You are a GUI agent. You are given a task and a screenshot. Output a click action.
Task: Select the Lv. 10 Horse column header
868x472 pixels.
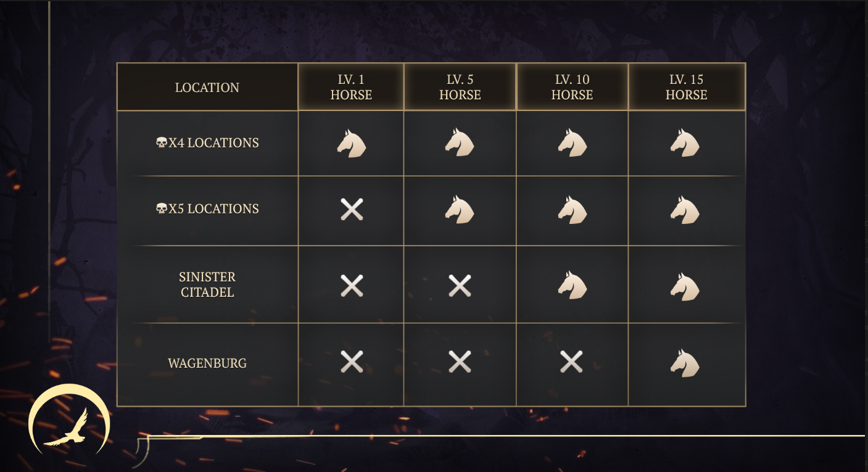click(572, 87)
